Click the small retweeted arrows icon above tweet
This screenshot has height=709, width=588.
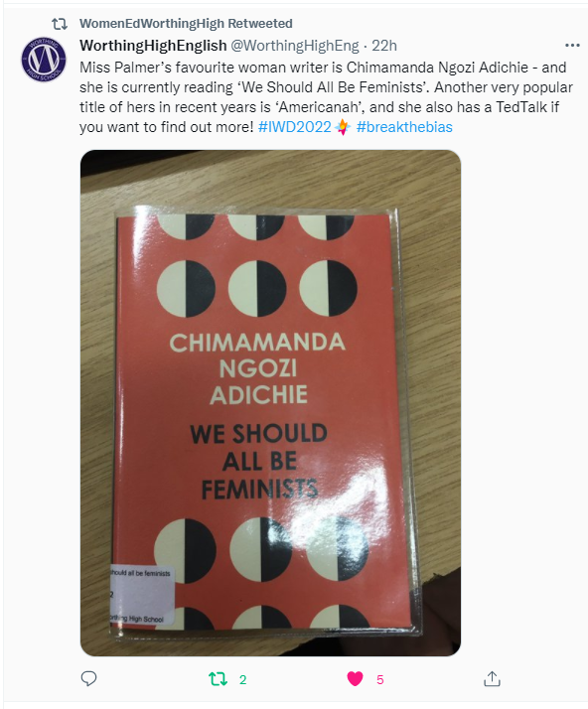pyautogui.click(x=60, y=24)
